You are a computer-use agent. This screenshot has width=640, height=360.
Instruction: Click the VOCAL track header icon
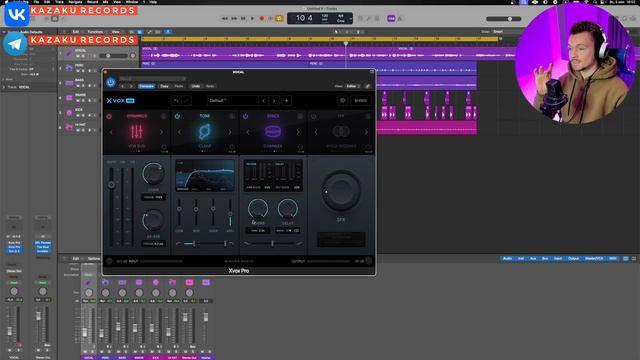pos(69,53)
